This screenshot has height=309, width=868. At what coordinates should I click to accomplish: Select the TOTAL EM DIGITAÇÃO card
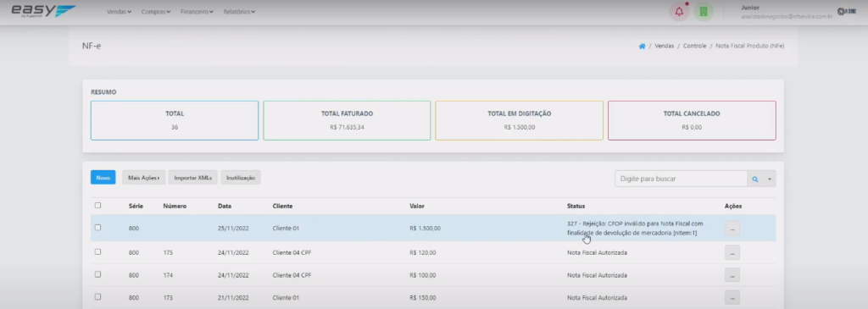point(520,120)
